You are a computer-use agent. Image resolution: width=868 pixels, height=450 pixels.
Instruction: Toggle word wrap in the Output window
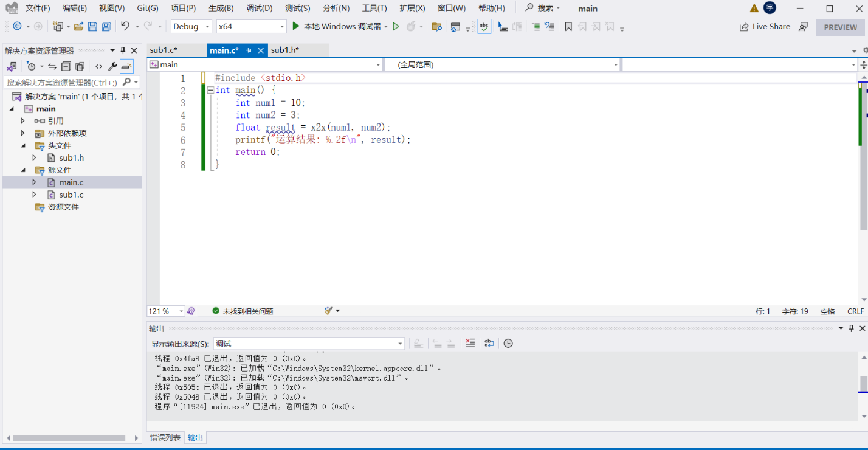(x=489, y=343)
